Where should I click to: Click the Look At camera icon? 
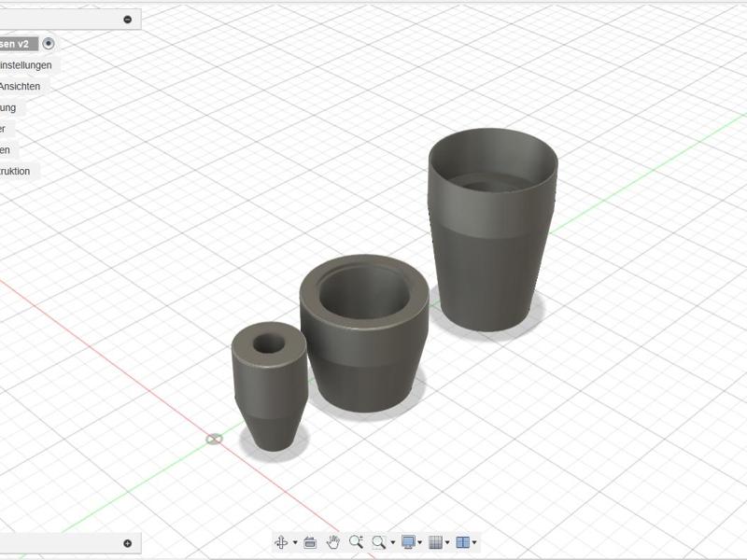[310, 541]
